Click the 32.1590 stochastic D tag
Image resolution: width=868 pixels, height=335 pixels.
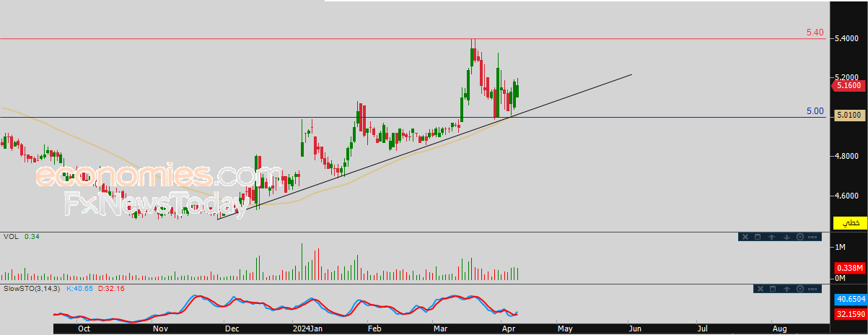pos(850,314)
